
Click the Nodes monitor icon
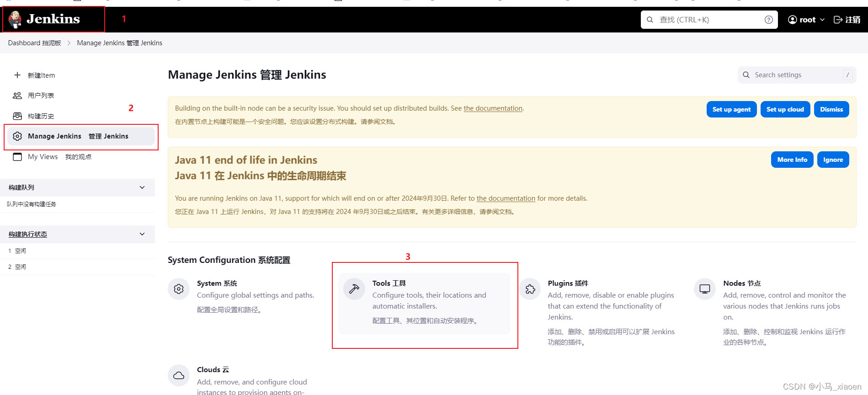tap(705, 289)
